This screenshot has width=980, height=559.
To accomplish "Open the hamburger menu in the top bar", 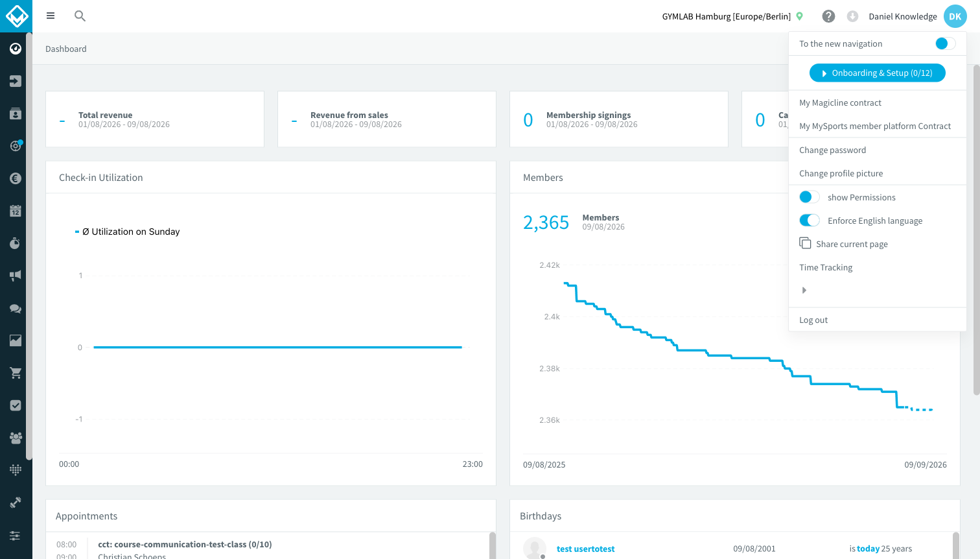I will click(x=51, y=16).
